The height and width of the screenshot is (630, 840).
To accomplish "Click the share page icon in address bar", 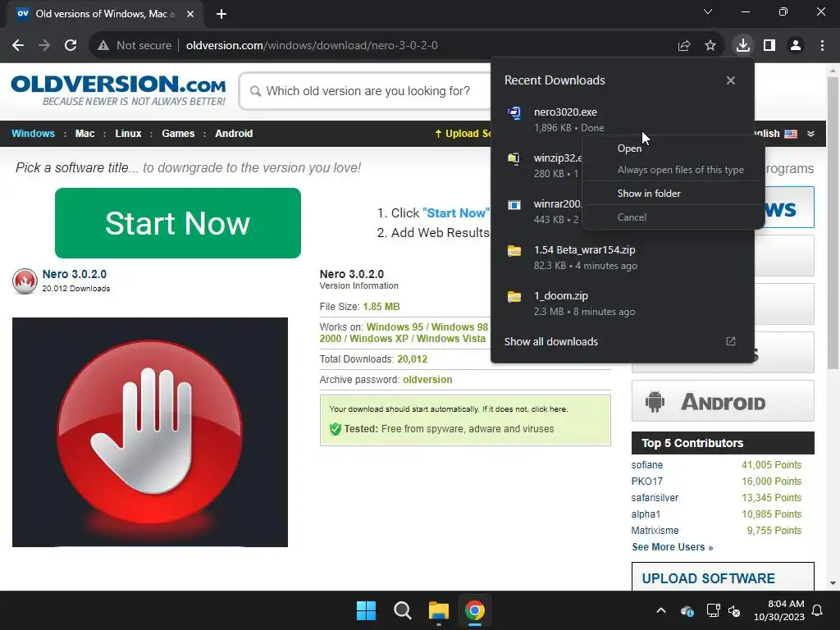I will [684, 46].
